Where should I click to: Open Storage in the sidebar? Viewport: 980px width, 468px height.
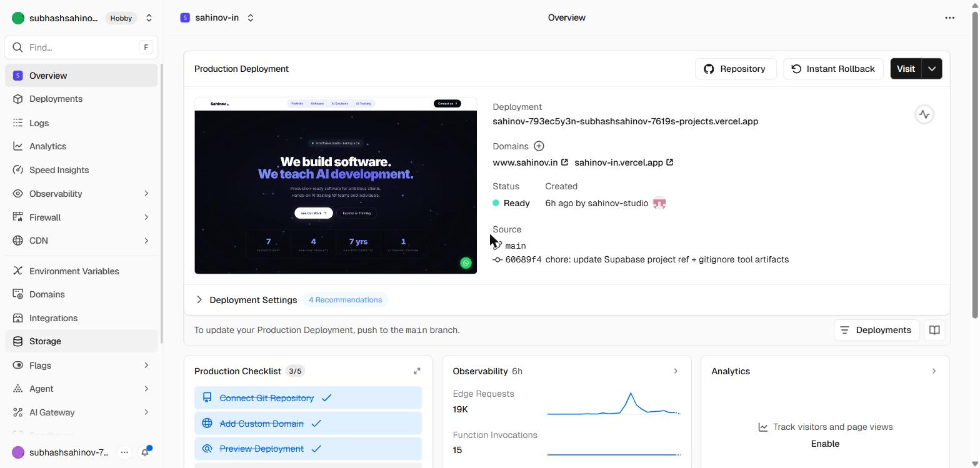(81, 341)
